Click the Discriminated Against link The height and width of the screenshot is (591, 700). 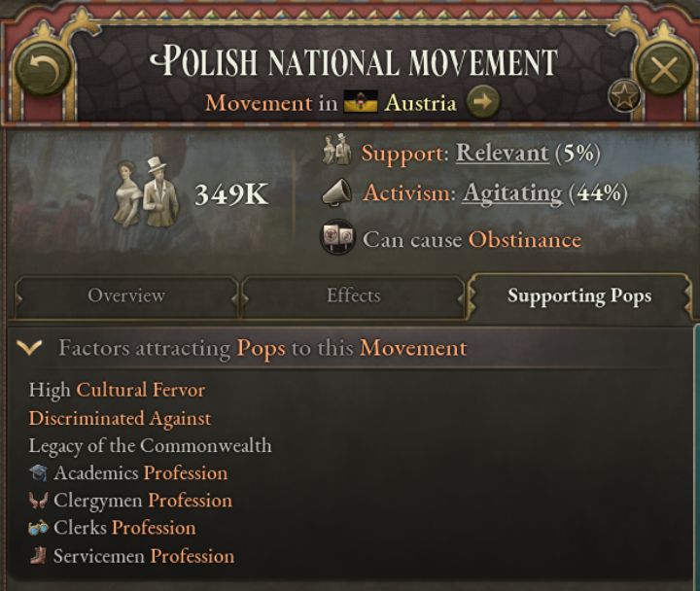120,418
